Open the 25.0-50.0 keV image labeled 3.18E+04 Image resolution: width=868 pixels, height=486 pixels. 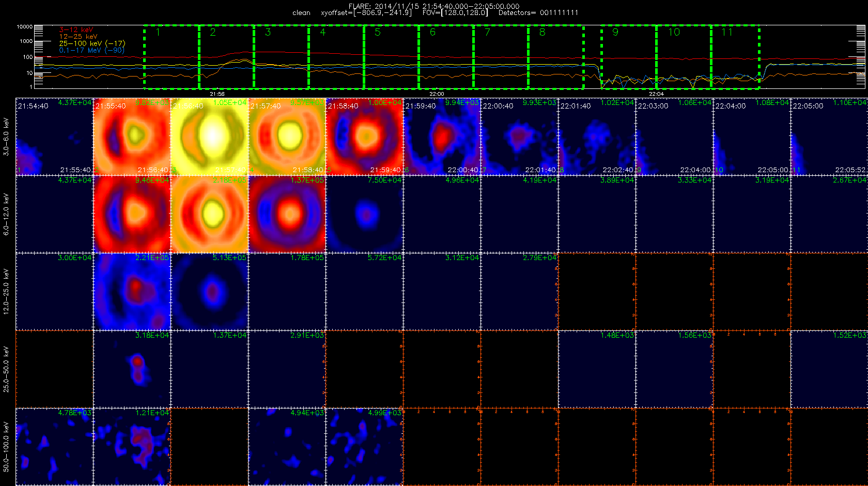132,369
